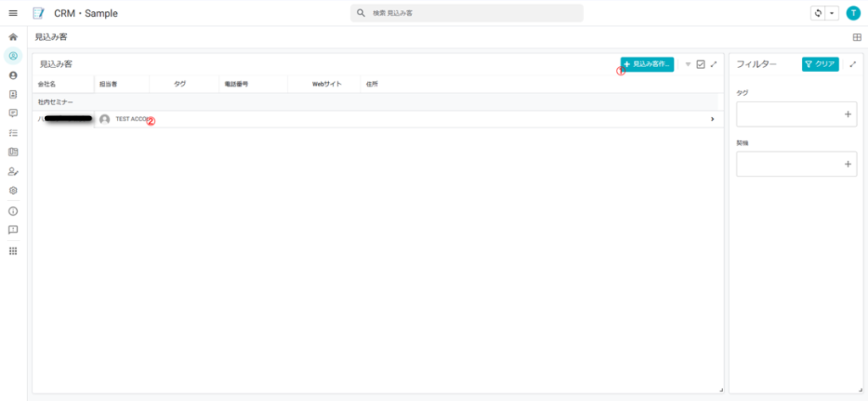Open the dropdown next to sync button
The width and height of the screenshot is (868, 401).
832,14
